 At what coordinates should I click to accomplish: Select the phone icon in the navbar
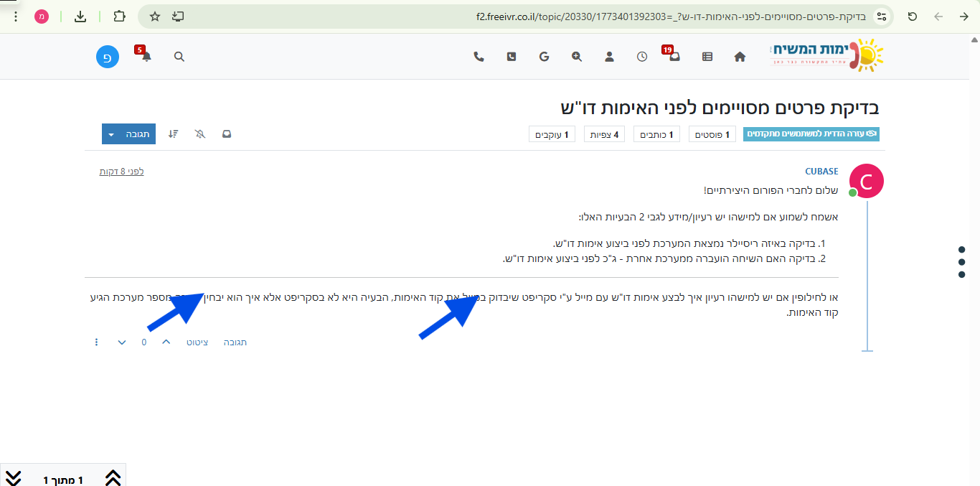pos(479,56)
